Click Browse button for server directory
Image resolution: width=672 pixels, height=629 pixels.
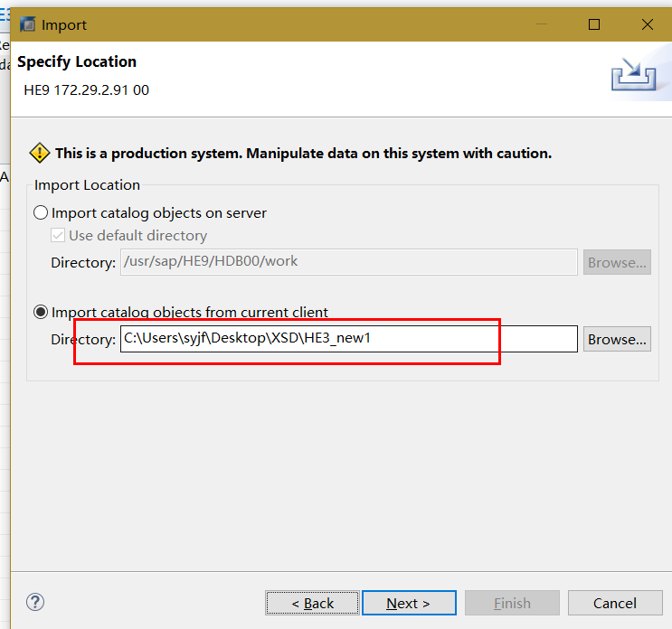(617, 262)
